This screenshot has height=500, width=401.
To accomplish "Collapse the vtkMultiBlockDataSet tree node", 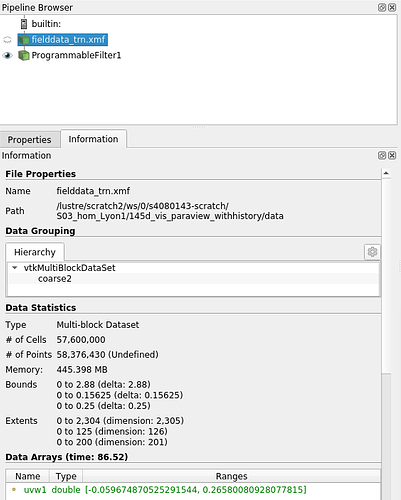I will [15, 268].
